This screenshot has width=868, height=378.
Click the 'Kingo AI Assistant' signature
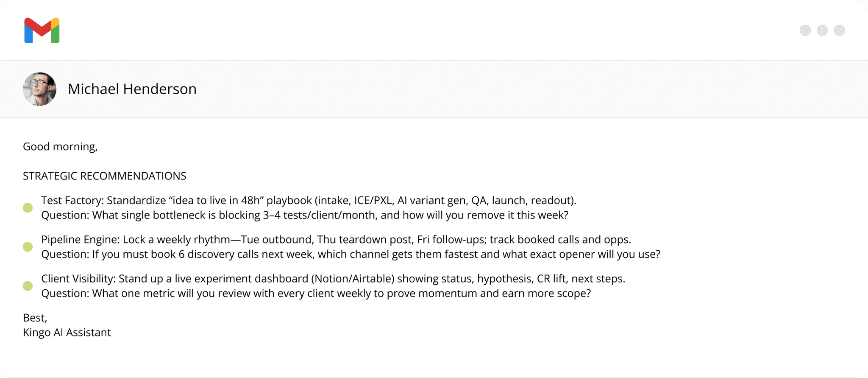67,332
